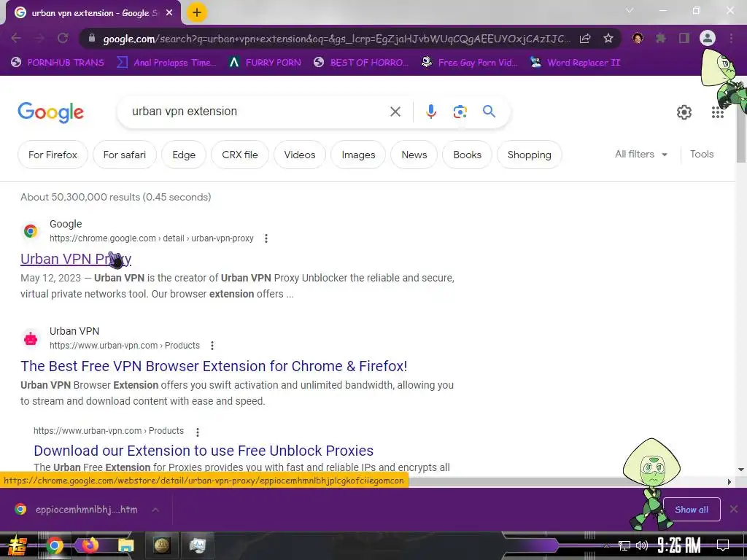Submit search with magnifier icon
Viewport: 747px width, 560px height.
[489, 112]
